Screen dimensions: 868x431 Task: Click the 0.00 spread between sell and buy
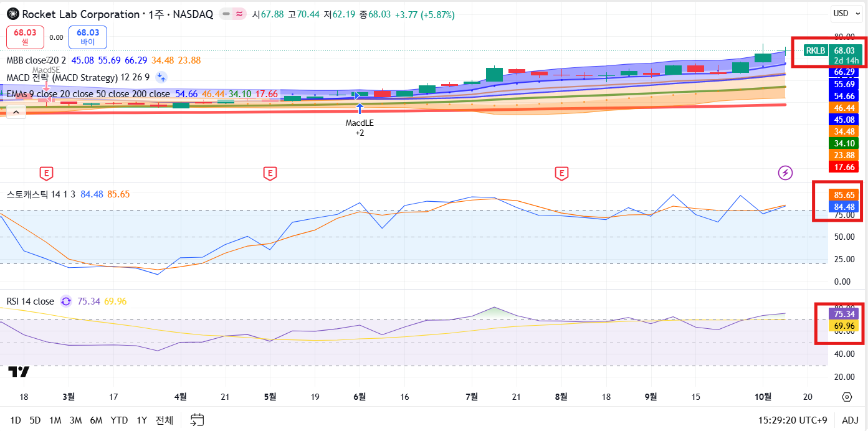pos(56,37)
